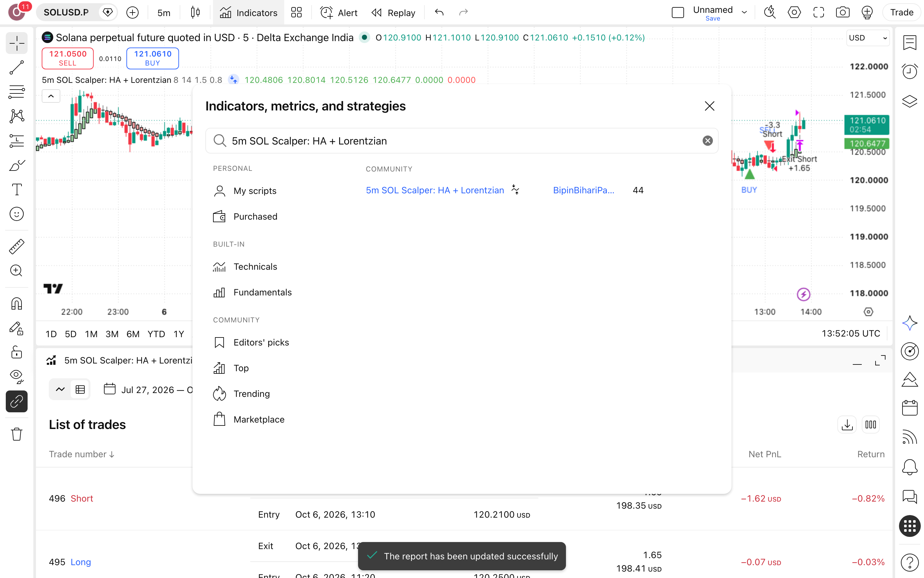Toggle the layout sync square checkbox

[x=678, y=13]
